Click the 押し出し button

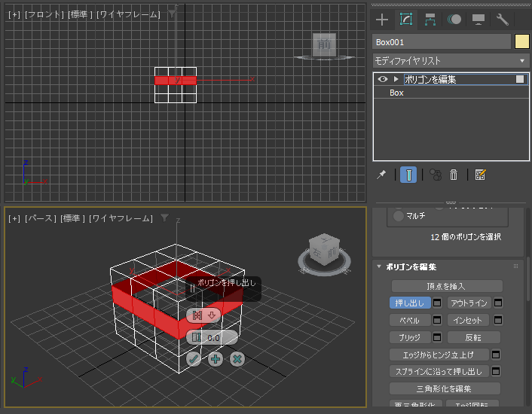410,303
